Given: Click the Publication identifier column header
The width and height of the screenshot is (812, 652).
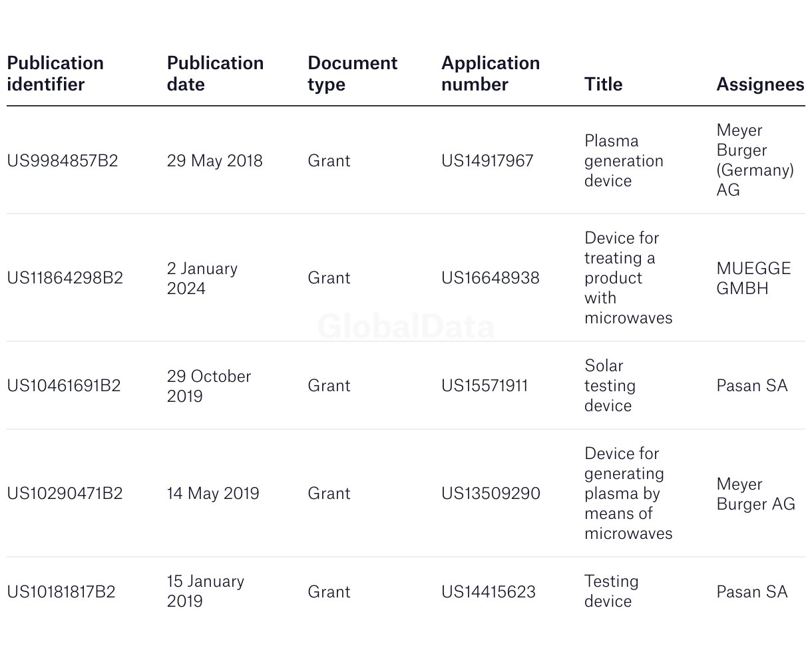Looking at the screenshot, I should [55, 73].
